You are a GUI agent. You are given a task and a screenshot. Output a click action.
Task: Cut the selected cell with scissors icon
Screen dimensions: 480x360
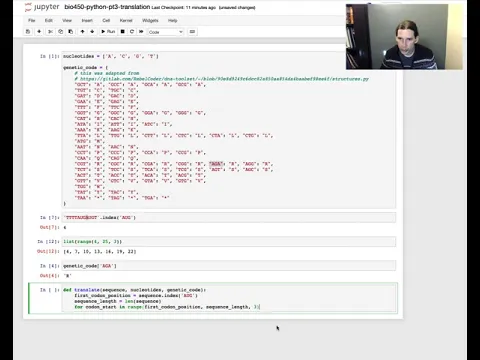point(50,31)
